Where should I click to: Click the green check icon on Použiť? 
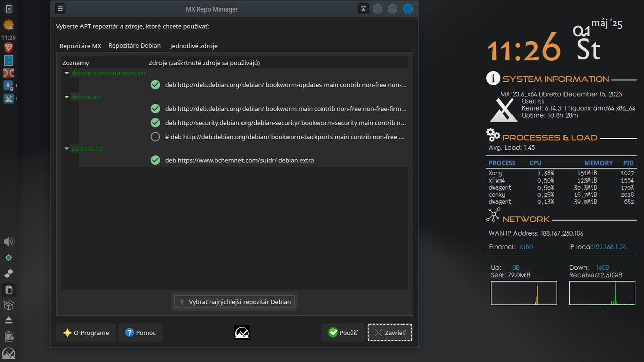tap(333, 333)
